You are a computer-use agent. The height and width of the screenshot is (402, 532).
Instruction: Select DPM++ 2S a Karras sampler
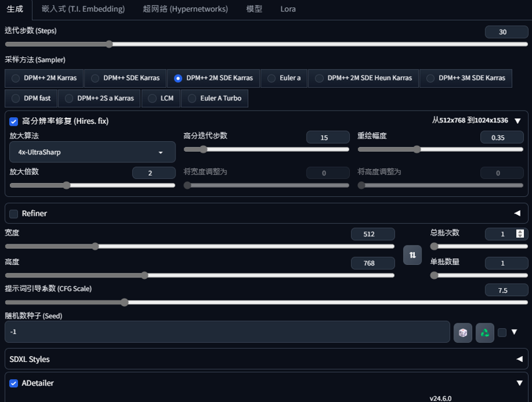tap(99, 99)
